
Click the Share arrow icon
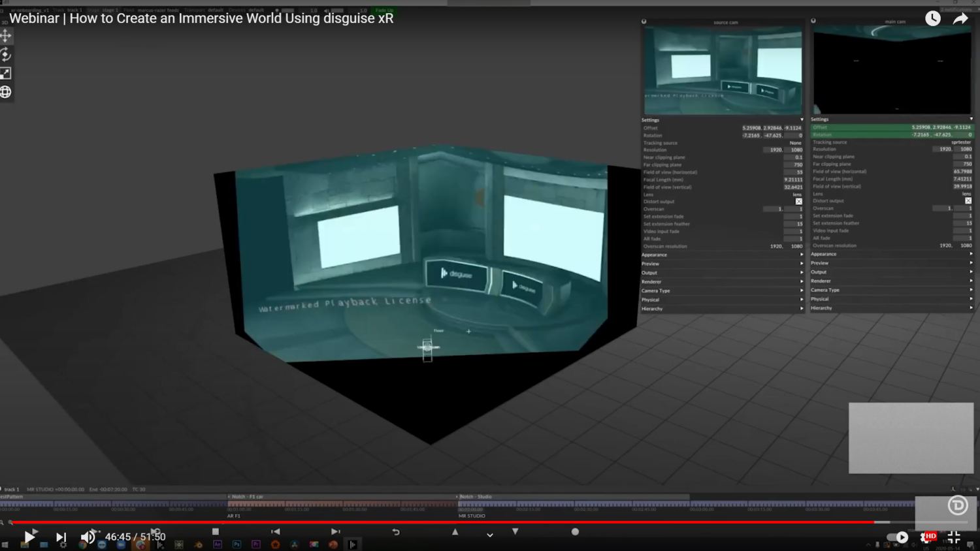(x=960, y=19)
